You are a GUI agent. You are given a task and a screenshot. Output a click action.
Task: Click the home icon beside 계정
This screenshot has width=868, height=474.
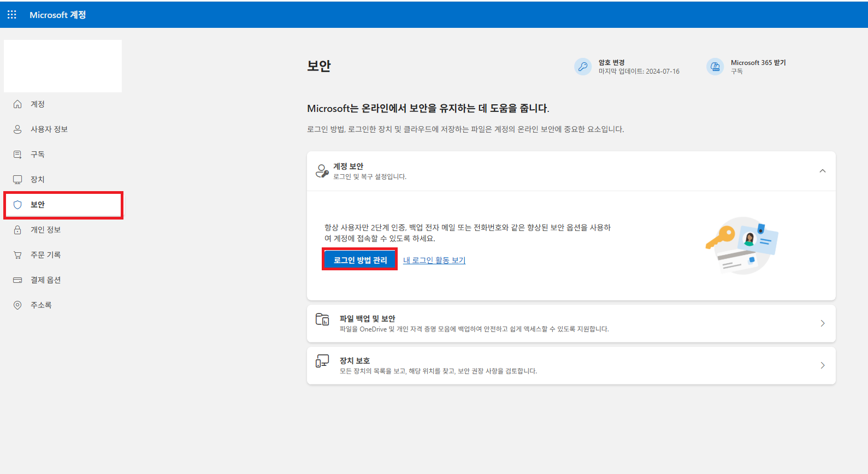coord(17,104)
